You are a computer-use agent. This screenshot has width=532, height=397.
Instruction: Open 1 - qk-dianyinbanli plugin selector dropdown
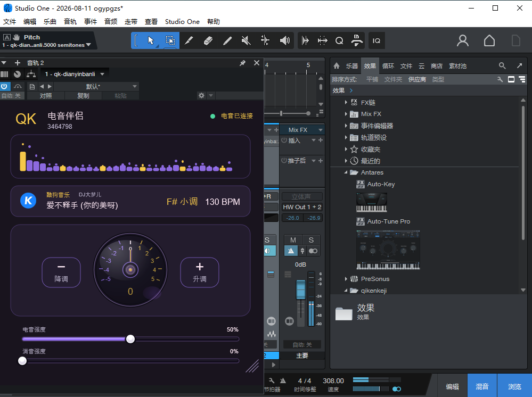click(75, 74)
